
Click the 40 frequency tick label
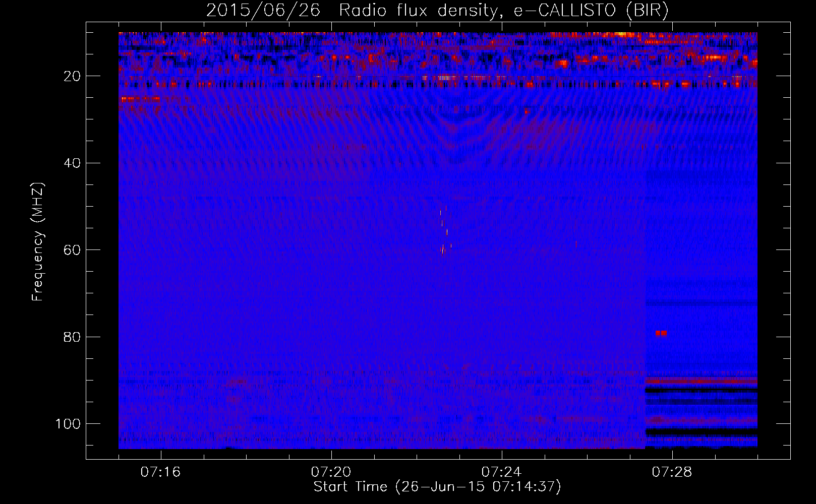pos(72,163)
